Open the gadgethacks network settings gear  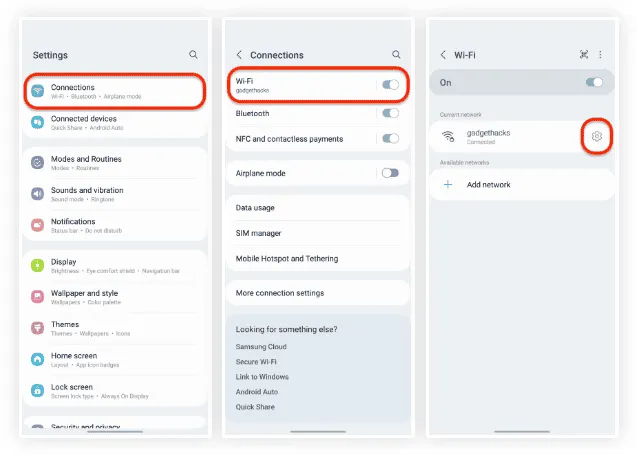pos(596,137)
